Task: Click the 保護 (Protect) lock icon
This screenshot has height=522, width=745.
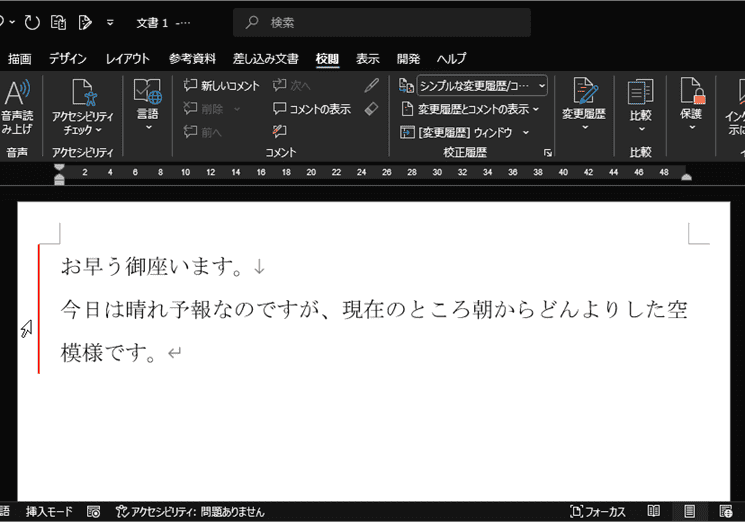Action: click(691, 95)
